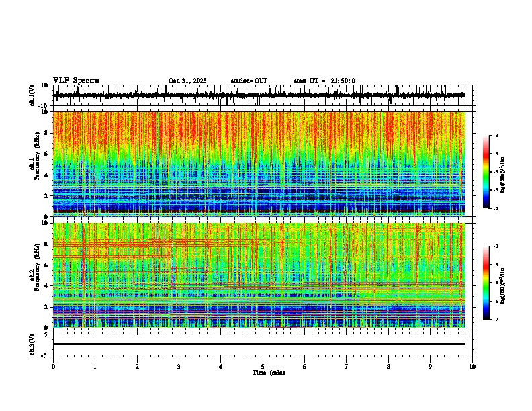Click the "5" tick on ch.3(V) axis
532x411 pixels.
tap(46, 334)
